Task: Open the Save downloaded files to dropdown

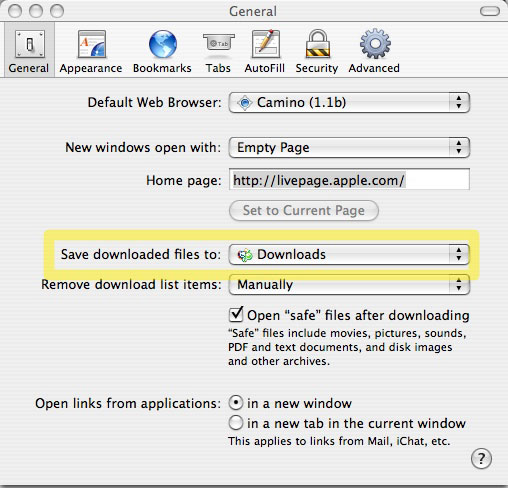Action: coord(349,254)
